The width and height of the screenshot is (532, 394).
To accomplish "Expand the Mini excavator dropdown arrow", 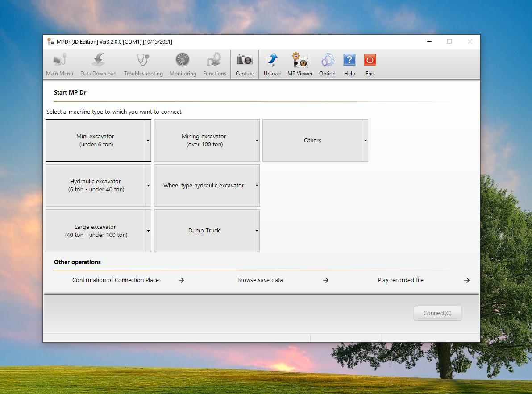I will (x=148, y=140).
